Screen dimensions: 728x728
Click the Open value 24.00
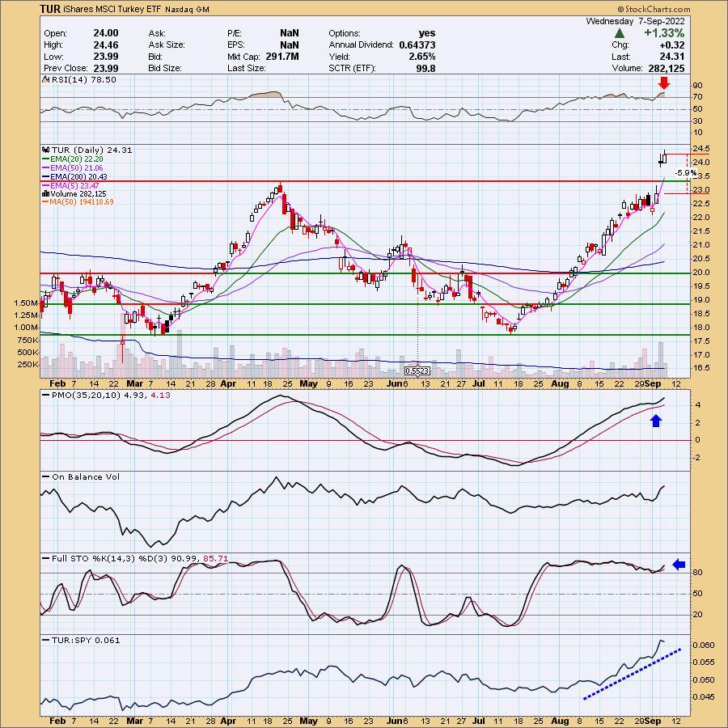click(x=106, y=33)
